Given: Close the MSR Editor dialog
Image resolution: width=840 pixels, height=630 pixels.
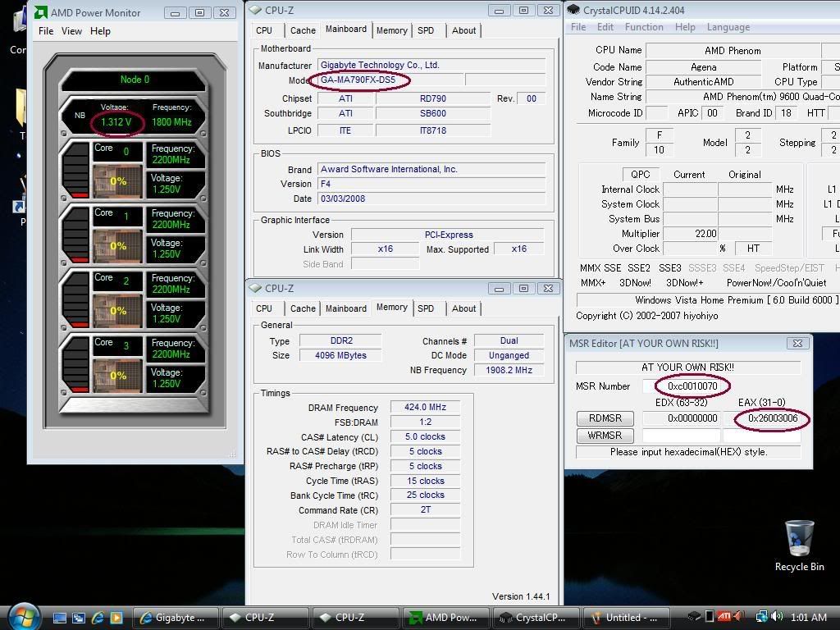Looking at the screenshot, I should pyautogui.click(x=797, y=344).
